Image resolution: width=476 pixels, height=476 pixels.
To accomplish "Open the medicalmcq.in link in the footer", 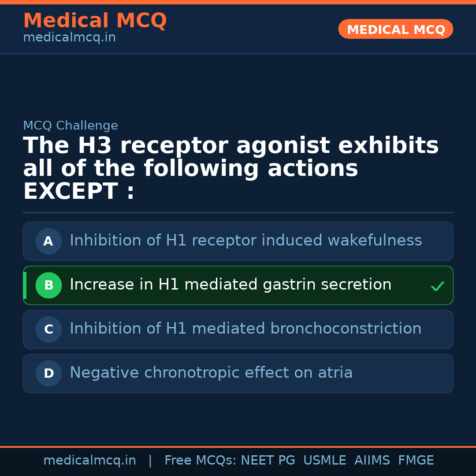I will tap(89, 461).
